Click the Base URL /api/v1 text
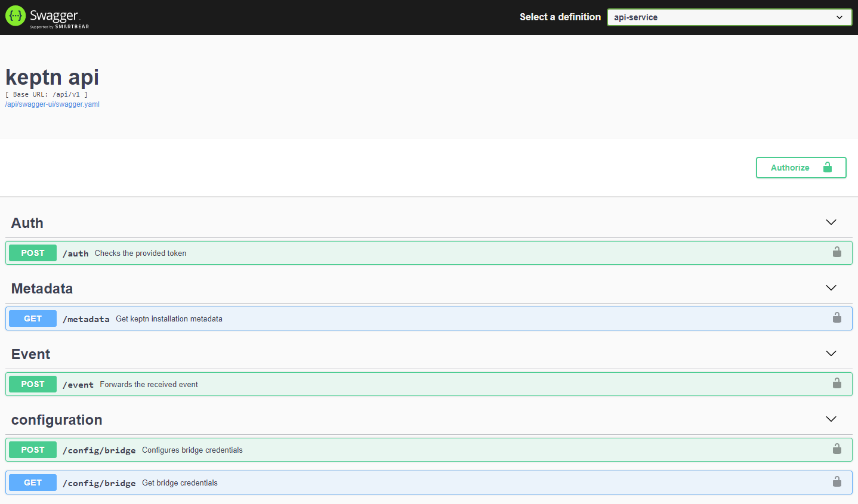This screenshot has height=504, width=858. (47, 94)
